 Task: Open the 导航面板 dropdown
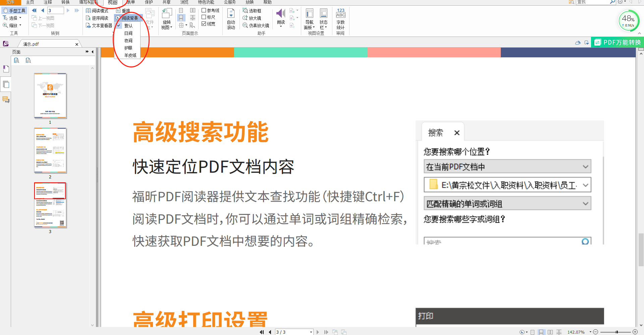point(309,20)
